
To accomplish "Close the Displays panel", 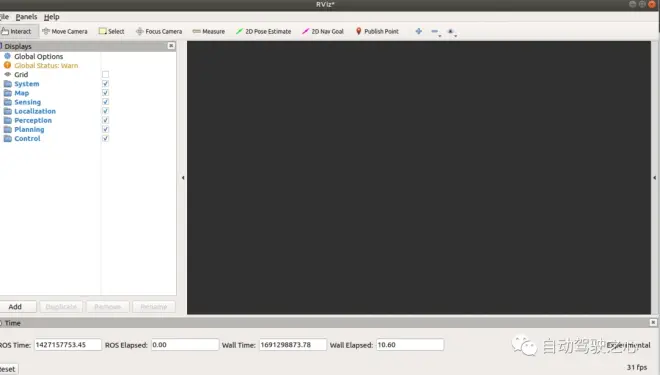I will coord(171,46).
